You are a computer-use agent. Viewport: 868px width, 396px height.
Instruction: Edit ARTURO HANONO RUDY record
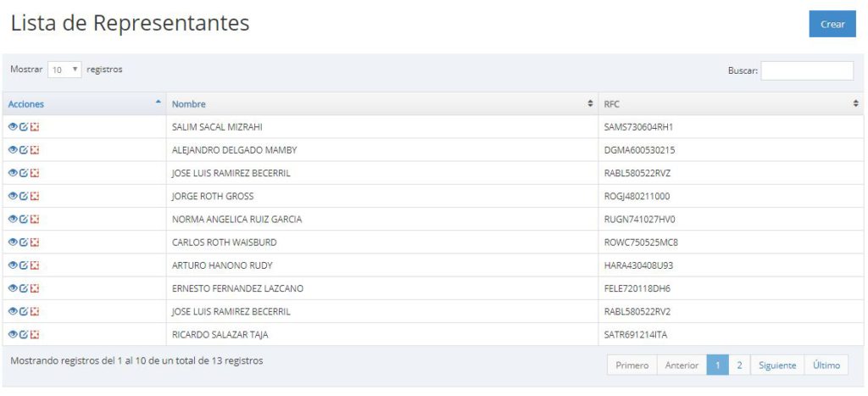[x=24, y=265]
